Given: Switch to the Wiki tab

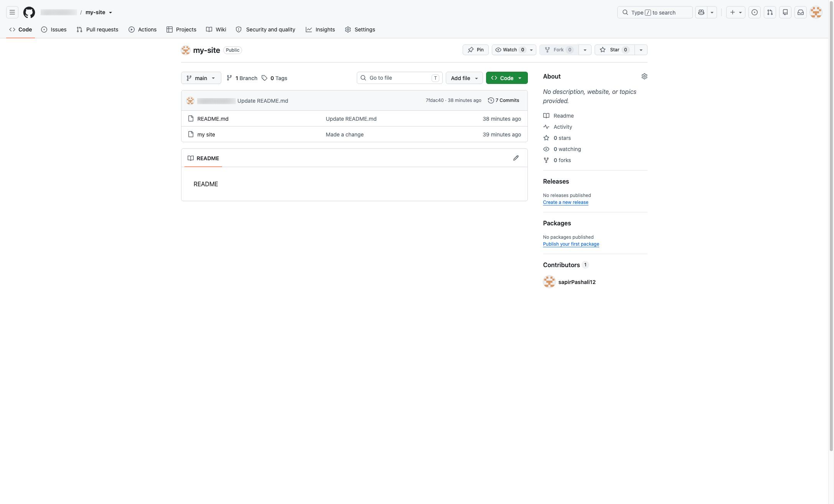Looking at the screenshot, I should point(216,30).
